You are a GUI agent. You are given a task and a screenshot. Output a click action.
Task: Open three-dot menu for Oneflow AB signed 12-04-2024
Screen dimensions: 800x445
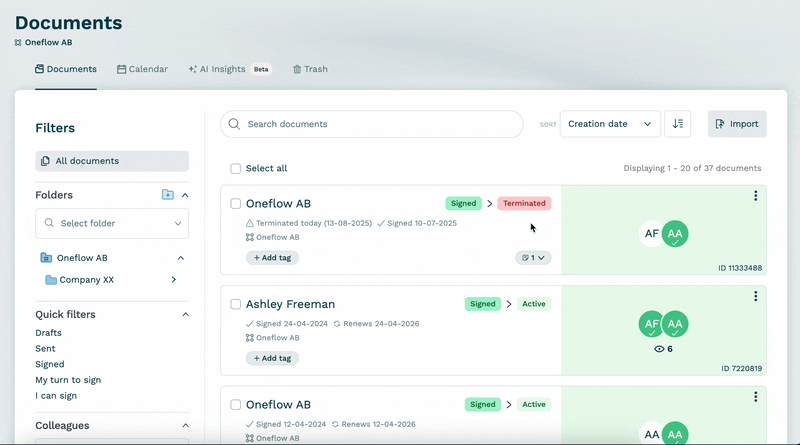tap(756, 397)
